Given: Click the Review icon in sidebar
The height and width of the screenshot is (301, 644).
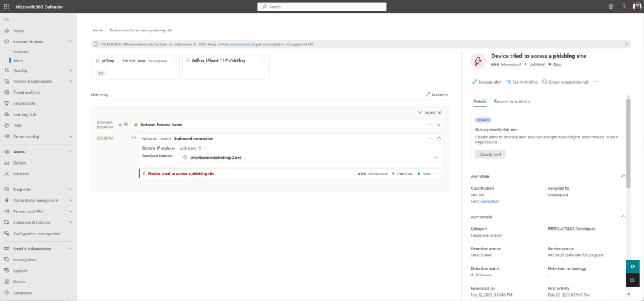Looking at the screenshot, I should (x=6, y=282).
